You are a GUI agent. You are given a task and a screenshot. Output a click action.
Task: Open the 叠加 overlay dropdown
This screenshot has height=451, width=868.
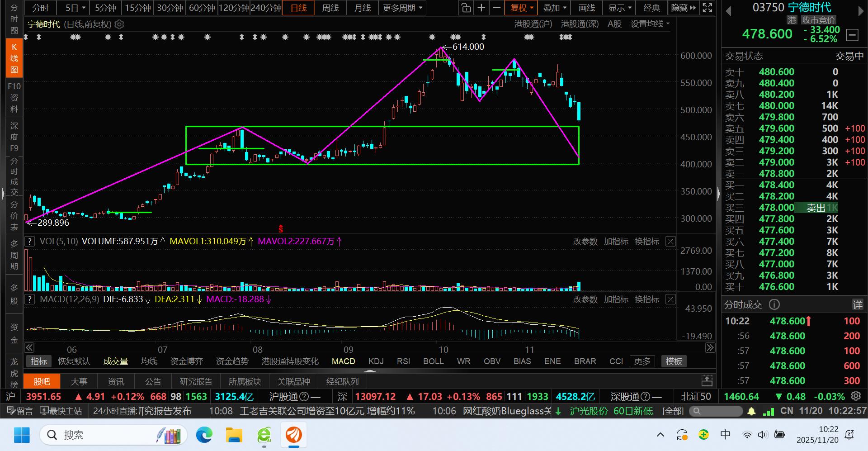click(x=555, y=8)
